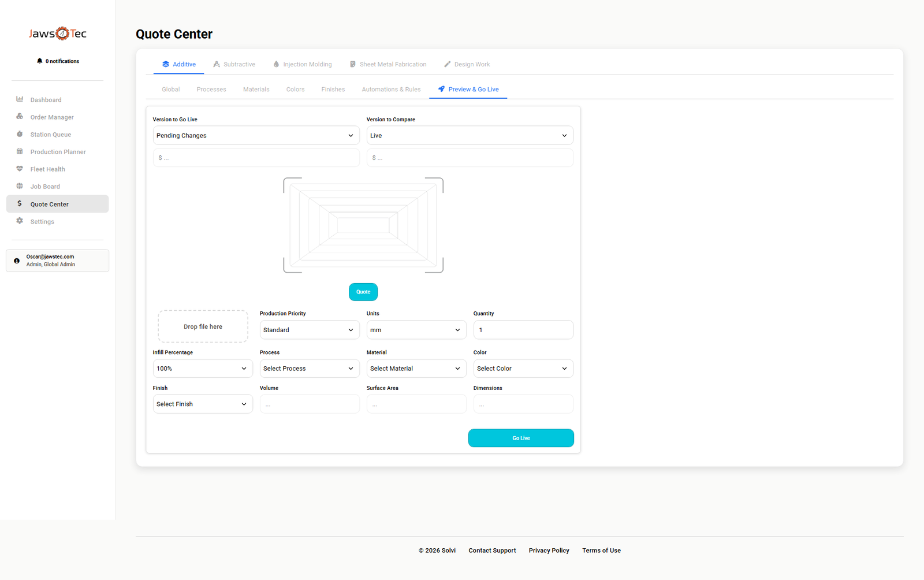This screenshot has height=580, width=924.
Task: Click the Design Work pencil icon
Action: 447,64
